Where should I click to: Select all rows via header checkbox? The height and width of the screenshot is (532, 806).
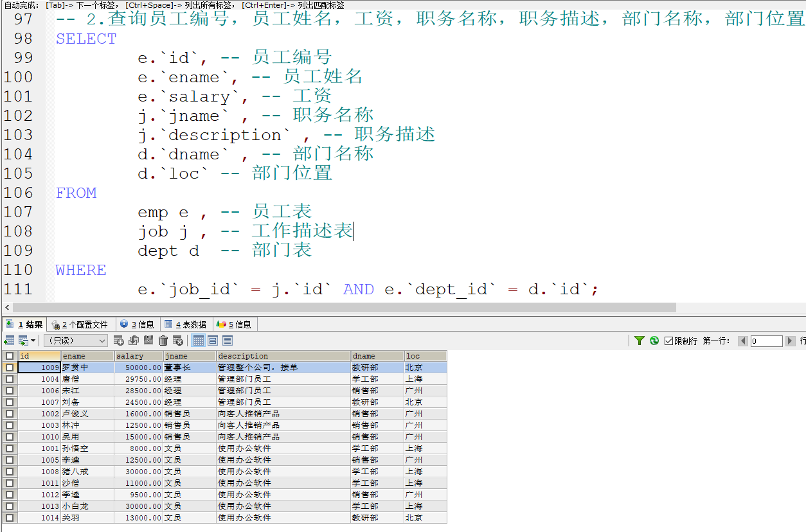pyautogui.click(x=10, y=356)
